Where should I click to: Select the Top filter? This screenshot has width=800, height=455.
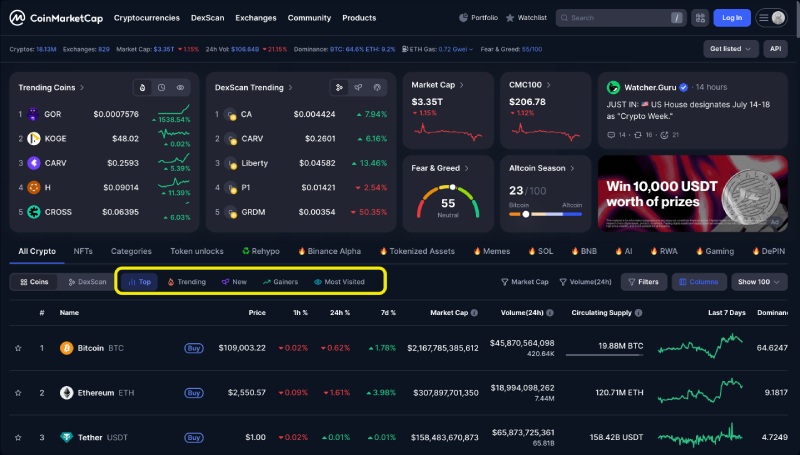[x=139, y=282]
